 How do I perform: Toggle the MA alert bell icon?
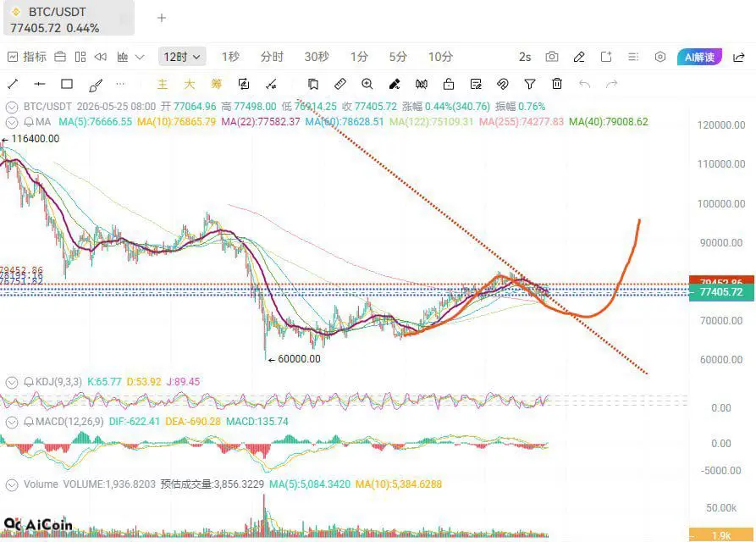click(x=29, y=122)
